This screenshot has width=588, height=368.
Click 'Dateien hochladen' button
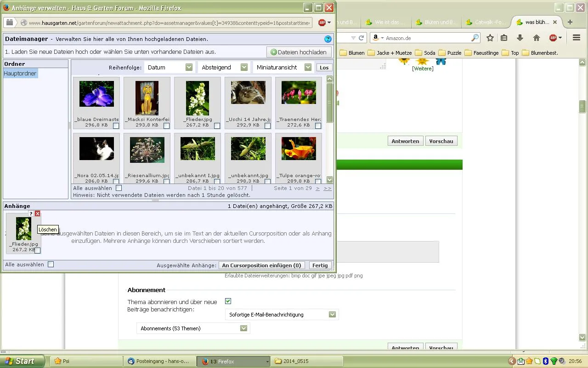point(299,52)
